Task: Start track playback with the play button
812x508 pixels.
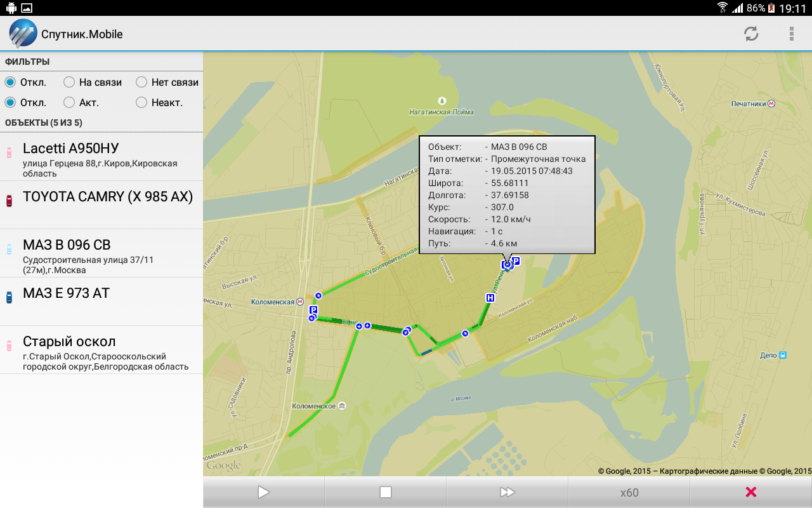Action: [x=263, y=492]
